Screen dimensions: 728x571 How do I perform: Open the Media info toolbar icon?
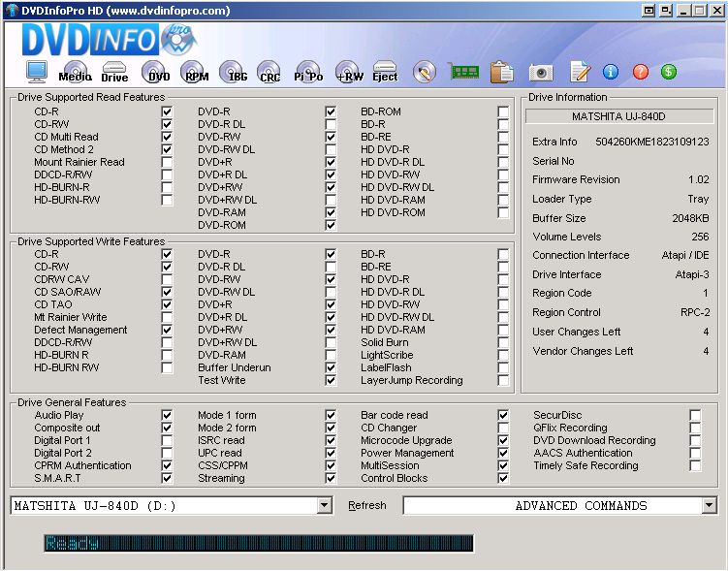[x=76, y=72]
